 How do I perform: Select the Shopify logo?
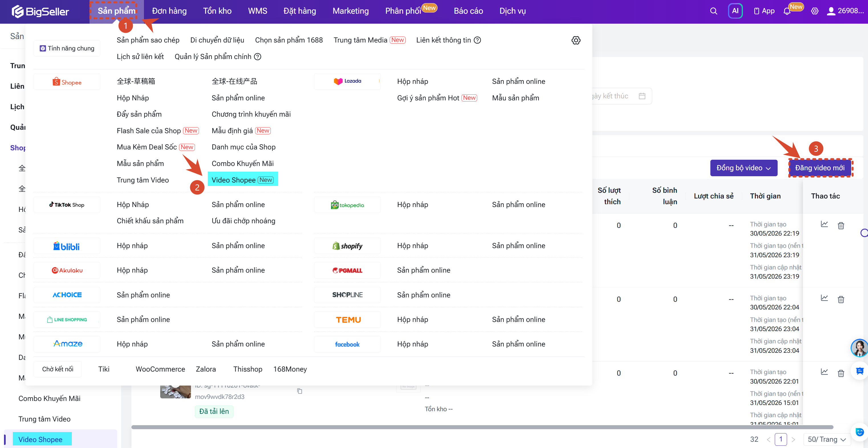pos(347,246)
